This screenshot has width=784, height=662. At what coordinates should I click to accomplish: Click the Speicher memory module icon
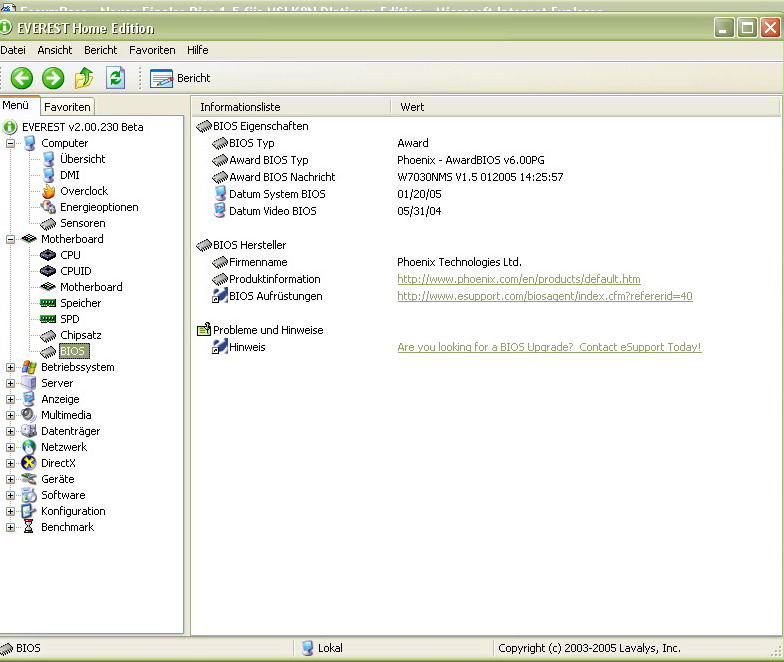(x=48, y=303)
